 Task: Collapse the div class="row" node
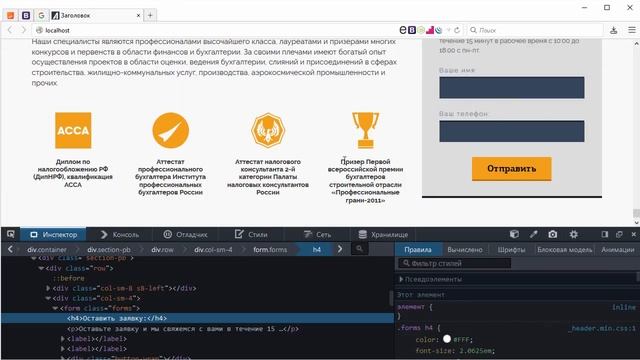click(41, 268)
